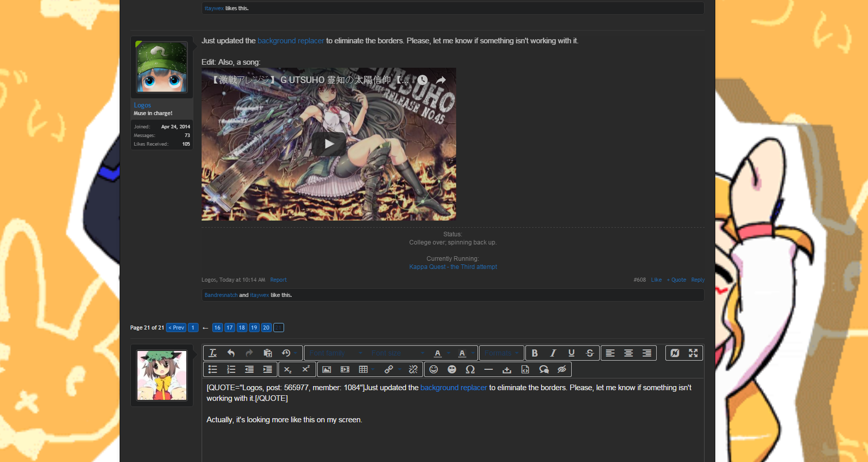Expand the table options arrow
Image resolution: width=868 pixels, height=462 pixels.
374,369
